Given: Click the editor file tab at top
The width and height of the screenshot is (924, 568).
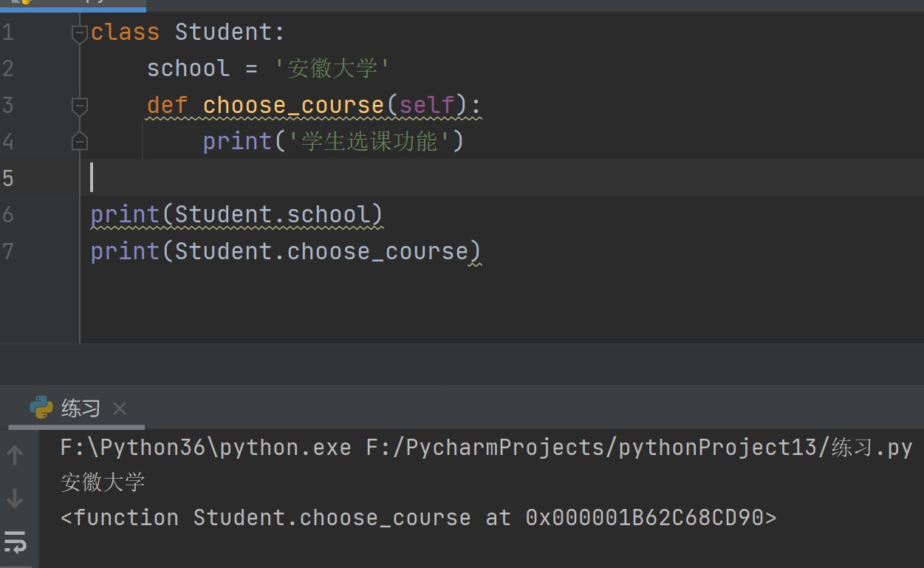Looking at the screenshot, I should (72, 4).
